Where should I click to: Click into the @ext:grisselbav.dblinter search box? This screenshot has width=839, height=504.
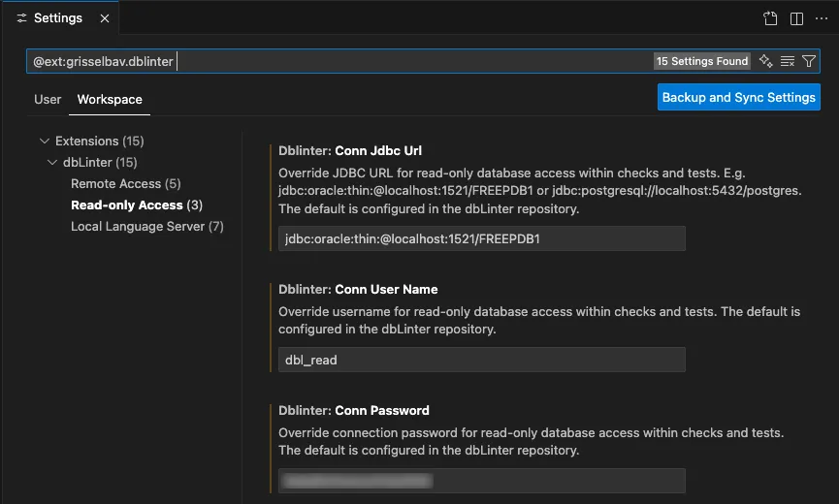(x=339, y=61)
